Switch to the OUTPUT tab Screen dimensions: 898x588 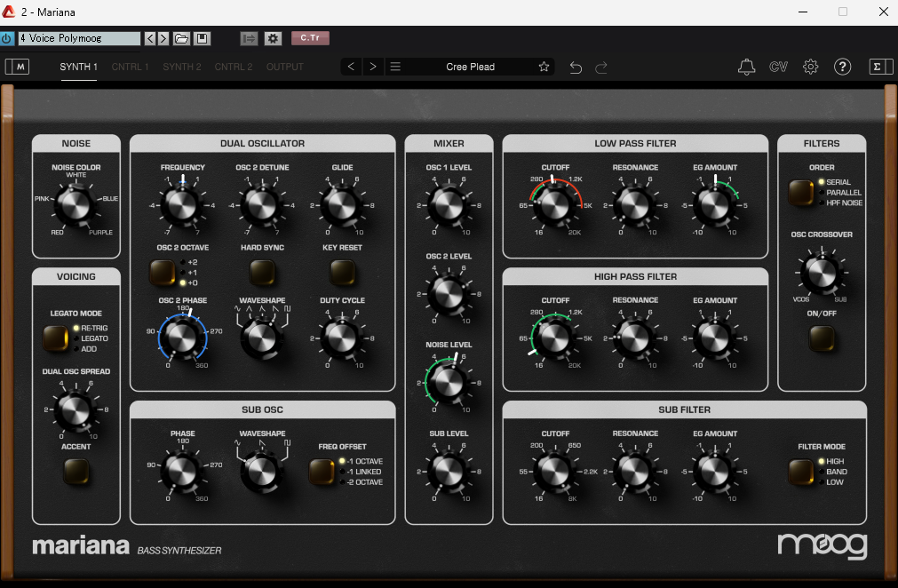[x=284, y=67]
